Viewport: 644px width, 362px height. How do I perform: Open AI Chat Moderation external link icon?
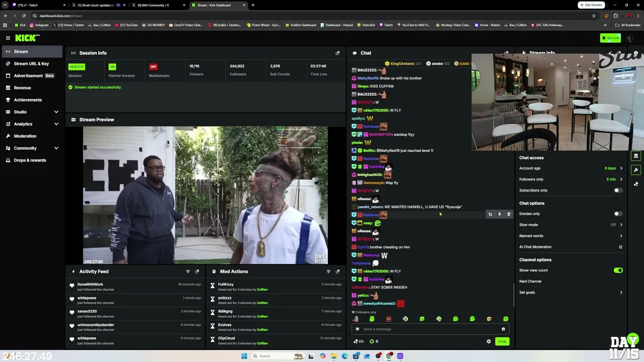pyautogui.click(x=620, y=247)
